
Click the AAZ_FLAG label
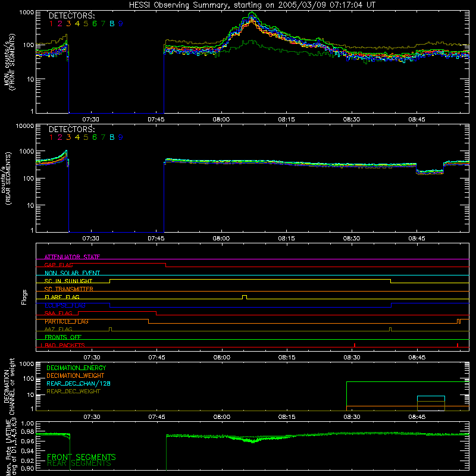coord(58,329)
